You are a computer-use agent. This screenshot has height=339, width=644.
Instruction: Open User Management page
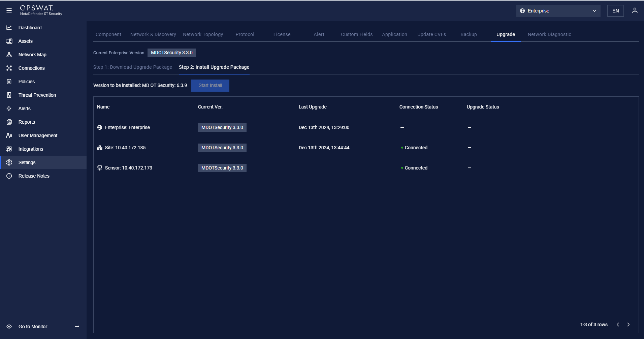coord(38,135)
